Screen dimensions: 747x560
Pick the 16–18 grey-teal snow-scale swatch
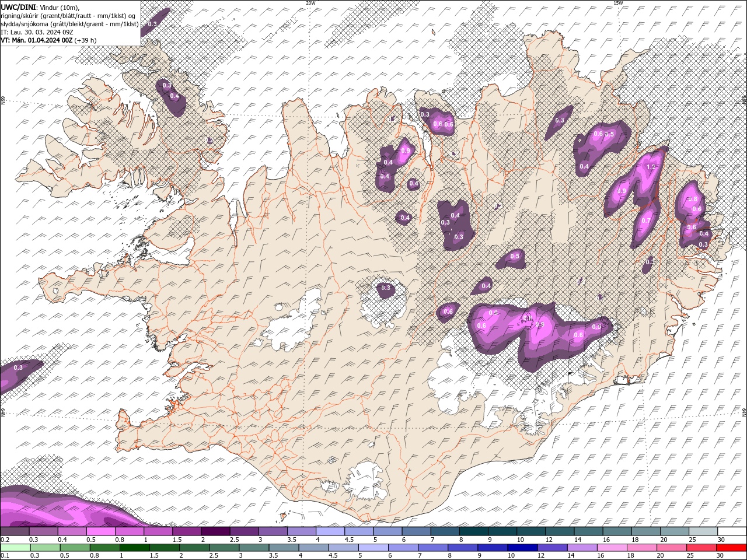[617, 531]
